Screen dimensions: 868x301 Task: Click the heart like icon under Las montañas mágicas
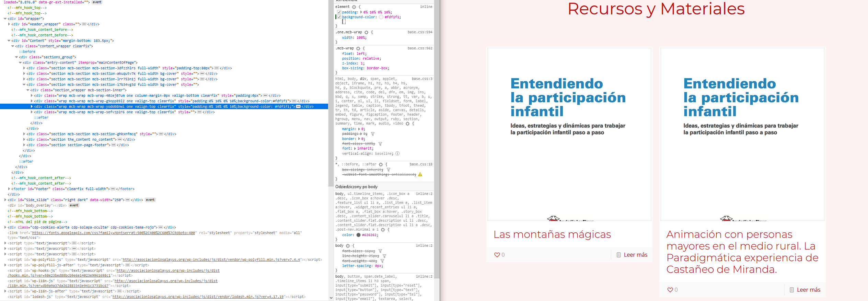coord(497,255)
